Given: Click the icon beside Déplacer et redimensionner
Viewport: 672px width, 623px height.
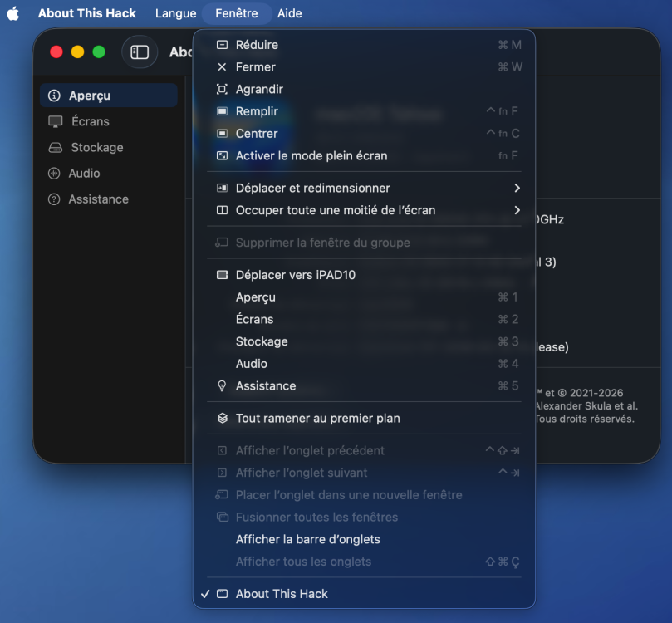Looking at the screenshot, I should [x=222, y=188].
